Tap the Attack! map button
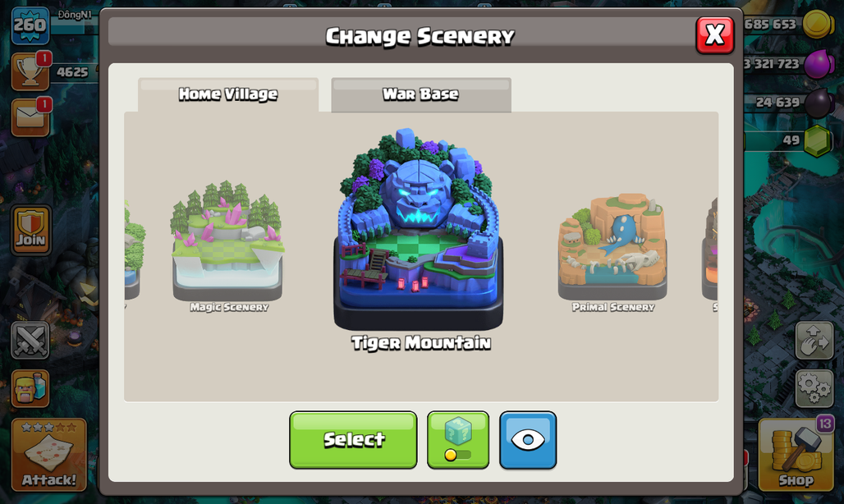This screenshot has height=504, width=844. coord(49,455)
